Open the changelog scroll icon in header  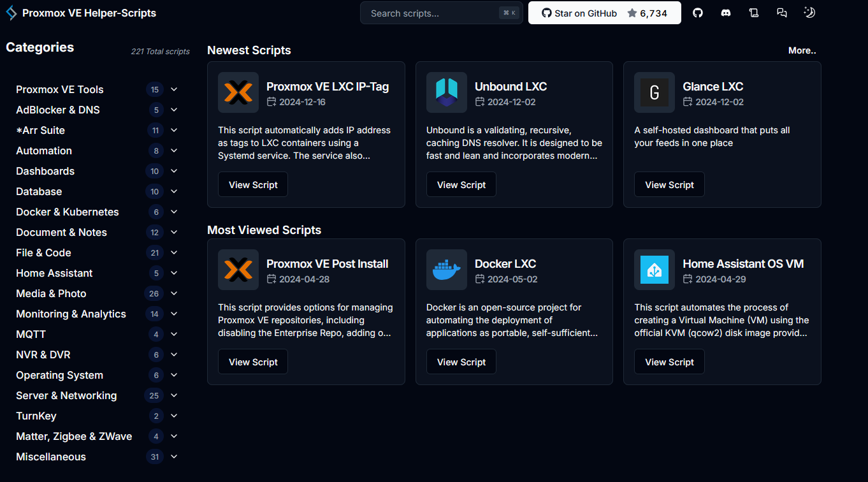click(754, 12)
